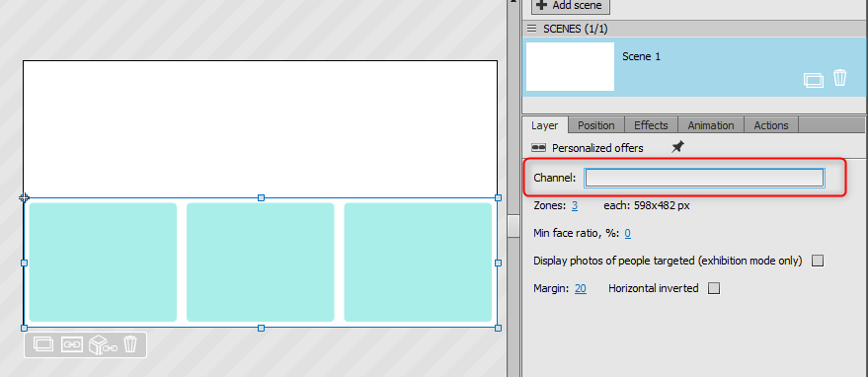Open the Effects tab
Screen dimensions: 868x377
tap(651, 125)
